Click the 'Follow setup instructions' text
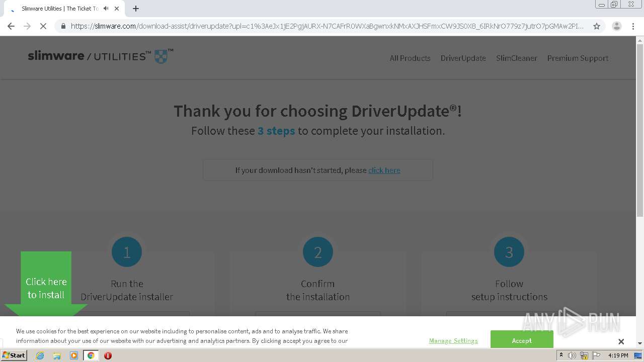644x362 pixels. (509, 290)
